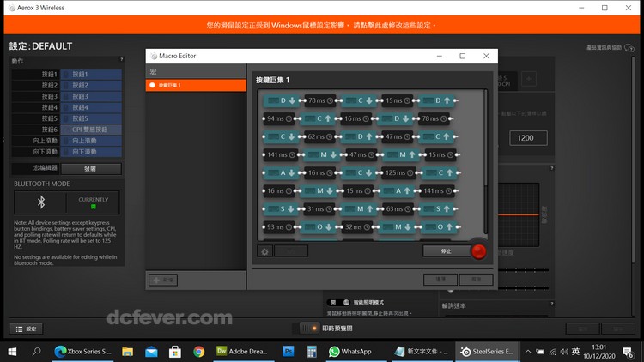
Task: Open product info icon in Aerox window
Action: click(x=629, y=48)
